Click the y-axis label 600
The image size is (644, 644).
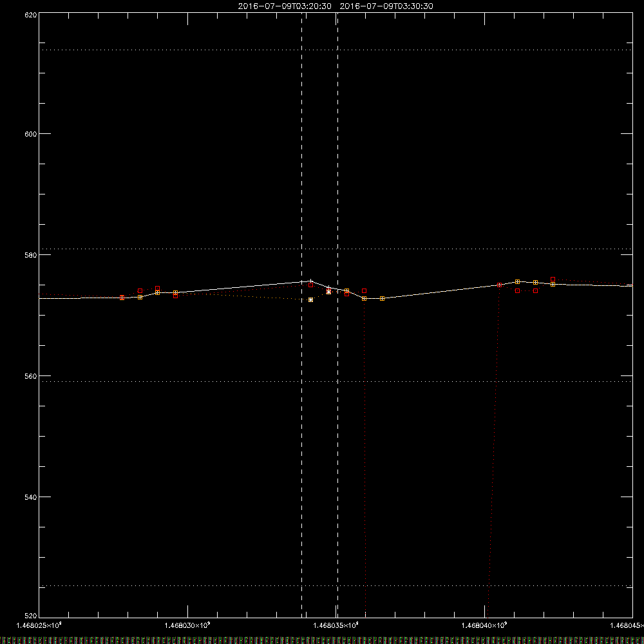(31, 134)
